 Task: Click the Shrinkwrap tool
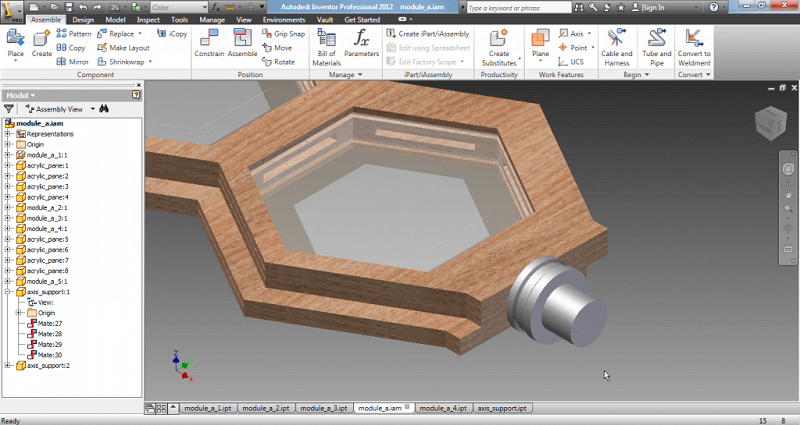tap(124, 62)
